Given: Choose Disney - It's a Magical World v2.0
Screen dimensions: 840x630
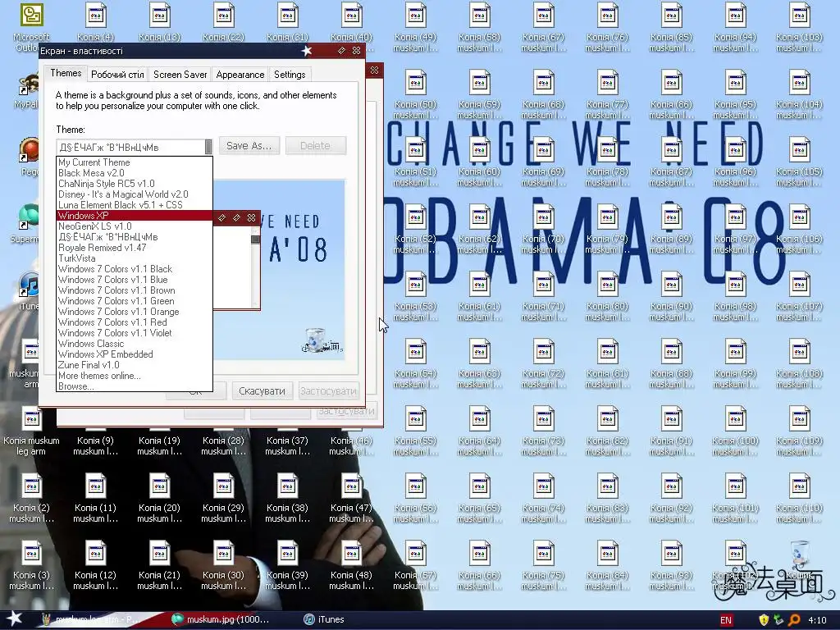Looking at the screenshot, I should (x=135, y=194).
